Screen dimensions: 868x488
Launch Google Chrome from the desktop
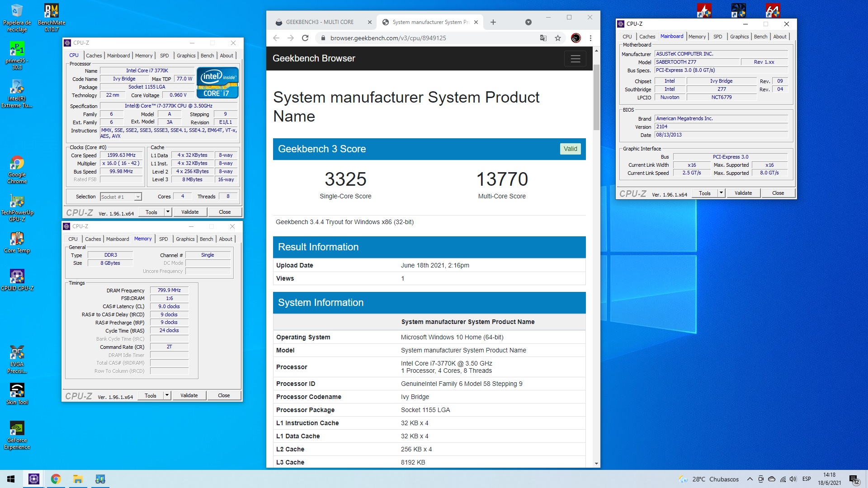pyautogui.click(x=17, y=170)
